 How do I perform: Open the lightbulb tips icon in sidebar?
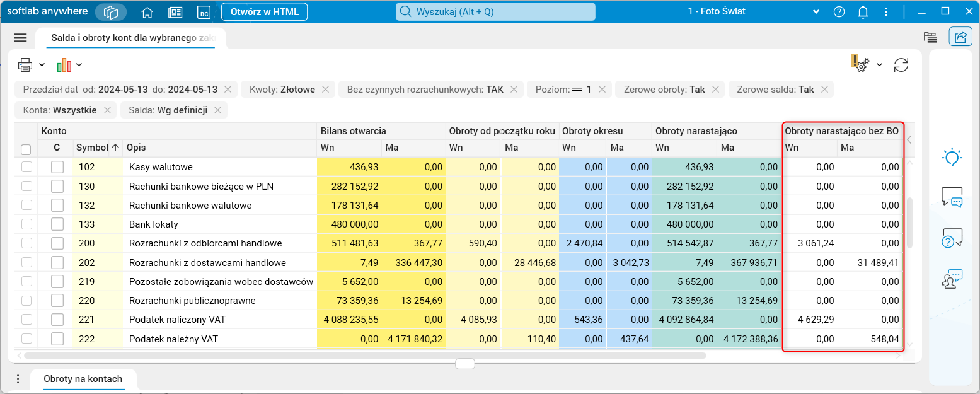pos(952,158)
